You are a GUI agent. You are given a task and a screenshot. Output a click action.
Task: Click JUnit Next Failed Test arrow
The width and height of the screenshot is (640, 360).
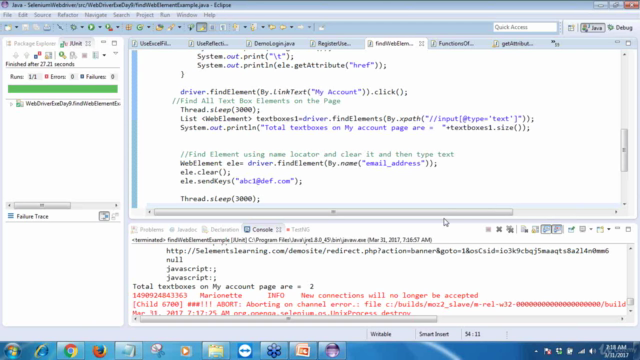[x=16, y=55]
